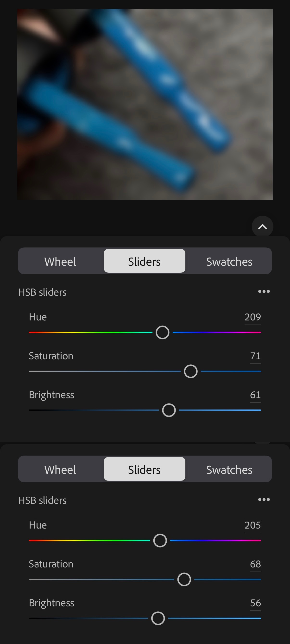Click the lower Hue slider handle
This screenshot has height=644, width=290.
pyautogui.click(x=160, y=541)
